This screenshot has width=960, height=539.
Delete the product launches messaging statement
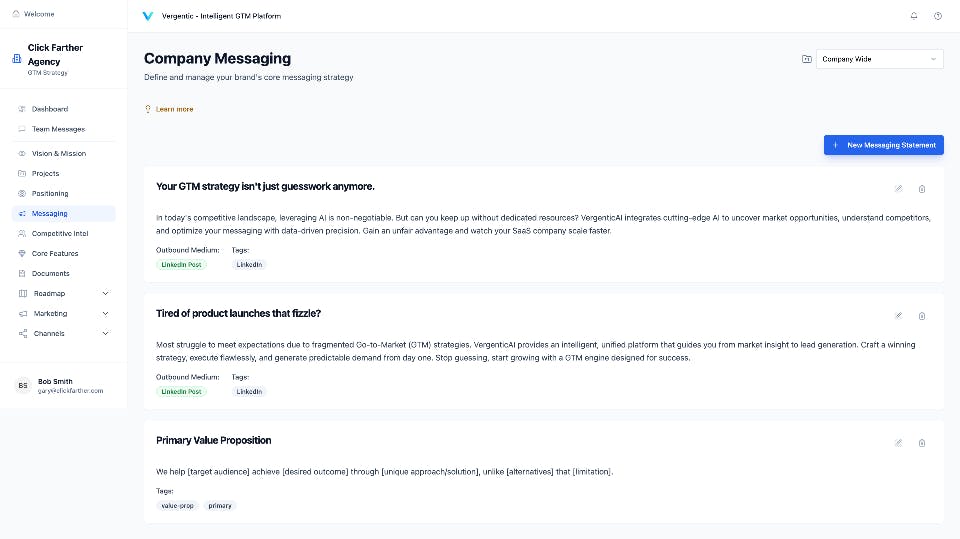[x=922, y=315]
